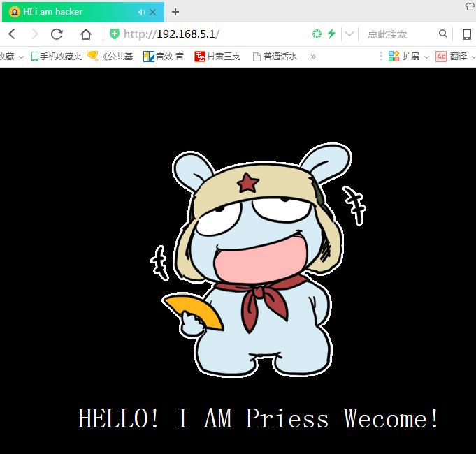Click the 翻译 translate button

452,57
